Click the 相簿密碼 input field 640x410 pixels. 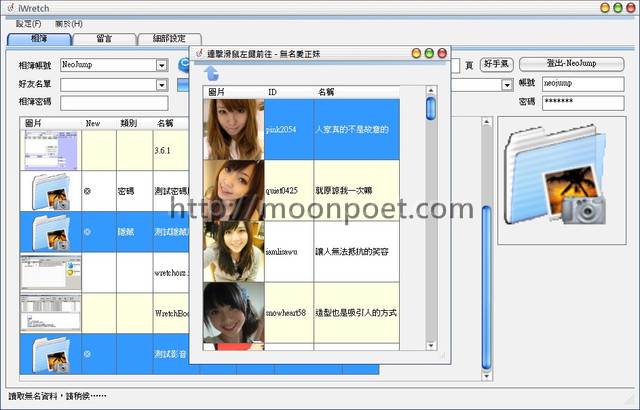pos(113,102)
